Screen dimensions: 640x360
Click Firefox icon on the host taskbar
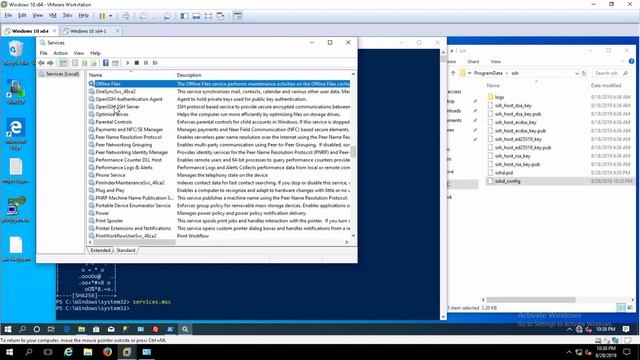point(107,352)
